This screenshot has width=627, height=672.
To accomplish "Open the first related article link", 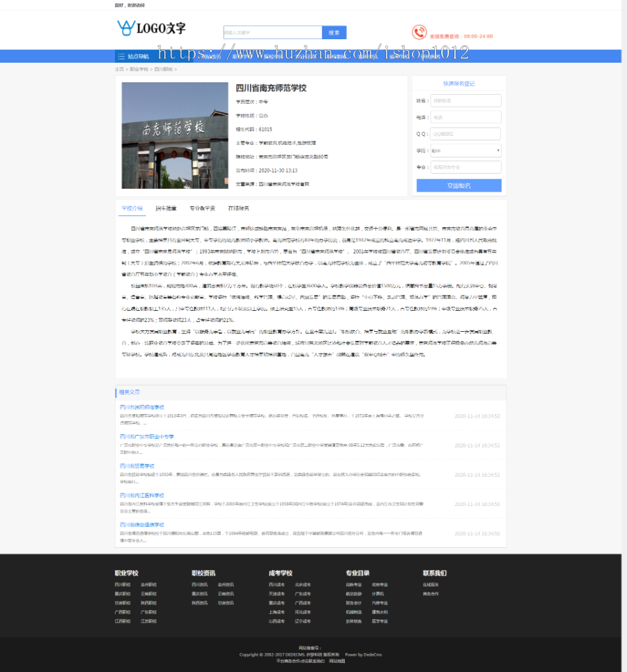I will point(141,407).
